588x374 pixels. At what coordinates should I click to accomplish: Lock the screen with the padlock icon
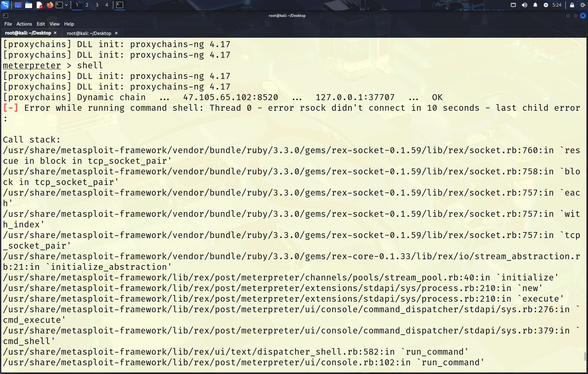point(572,5)
